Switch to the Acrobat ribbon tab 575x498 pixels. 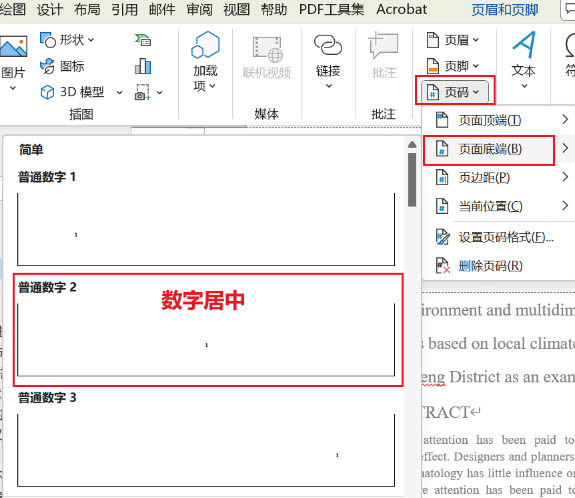(402, 9)
